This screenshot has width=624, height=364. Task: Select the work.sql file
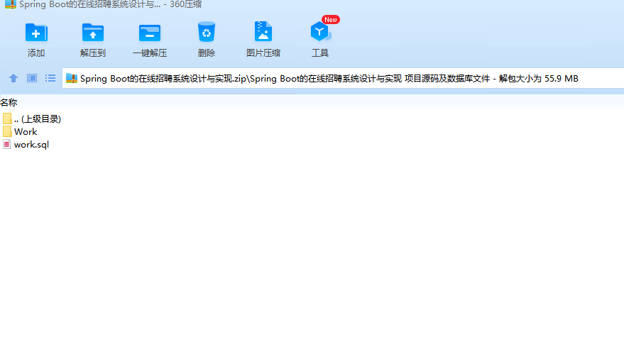coord(26,145)
